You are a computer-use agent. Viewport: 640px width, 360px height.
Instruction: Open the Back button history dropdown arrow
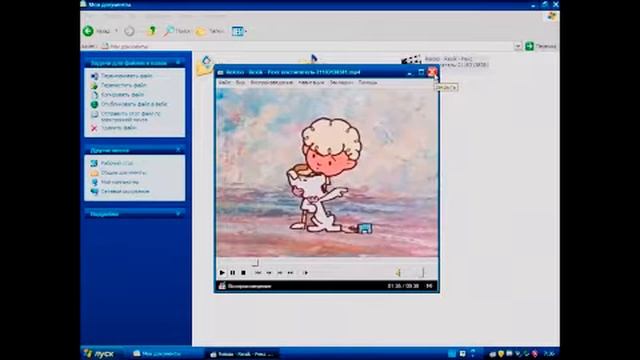coord(117,31)
